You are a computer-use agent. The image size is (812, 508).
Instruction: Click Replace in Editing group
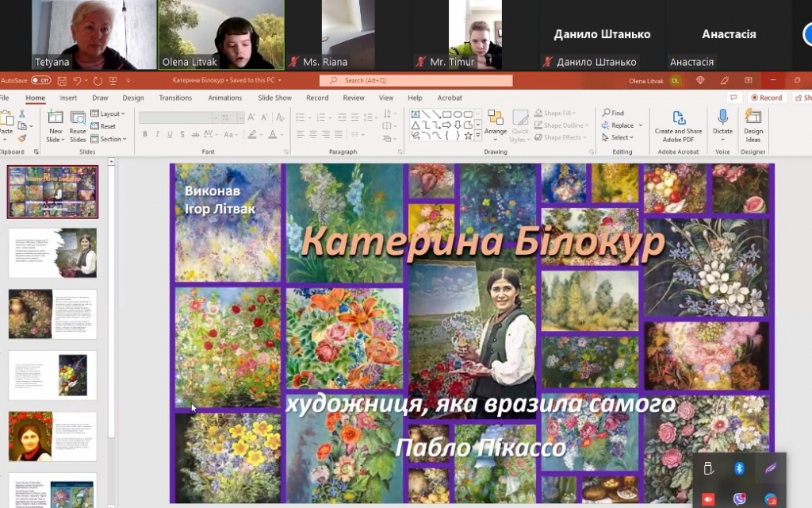coord(622,125)
